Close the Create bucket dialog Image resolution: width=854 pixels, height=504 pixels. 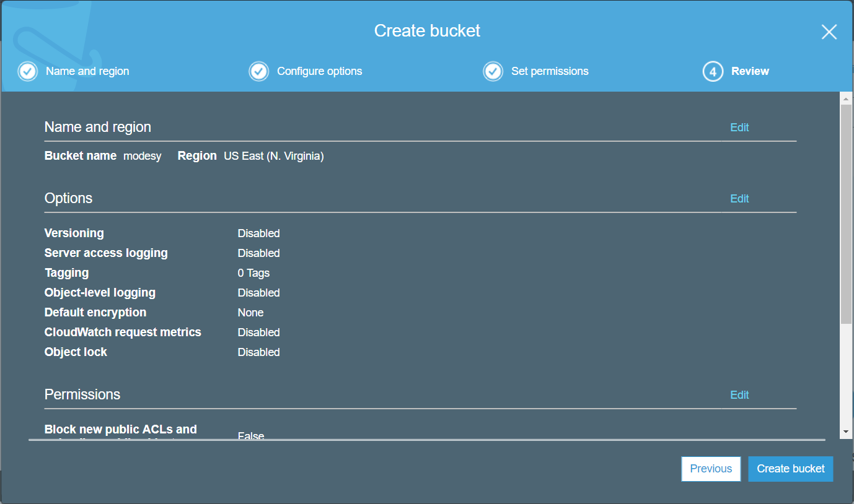[x=829, y=32]
